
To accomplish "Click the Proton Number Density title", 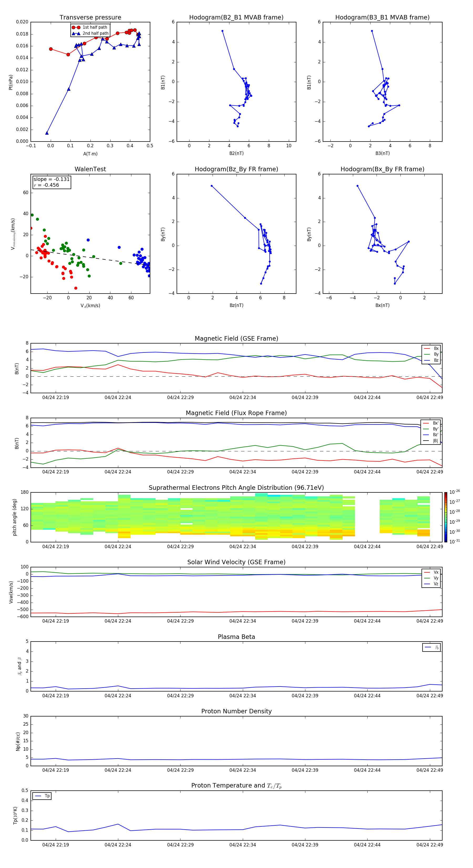I will click(236, 711).
